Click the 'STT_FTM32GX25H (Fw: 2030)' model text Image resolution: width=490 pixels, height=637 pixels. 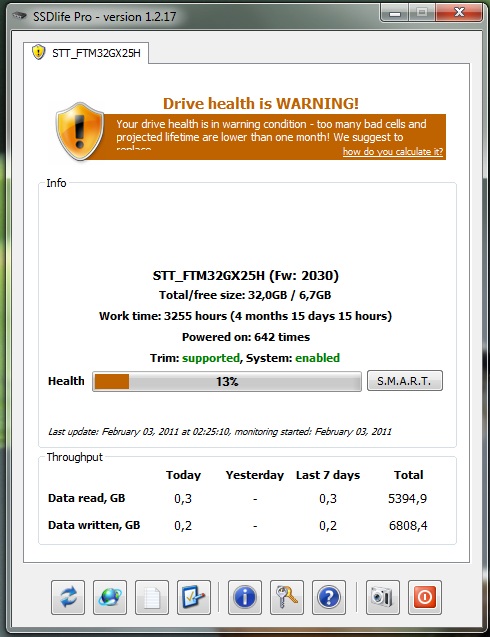click(245, 276)
